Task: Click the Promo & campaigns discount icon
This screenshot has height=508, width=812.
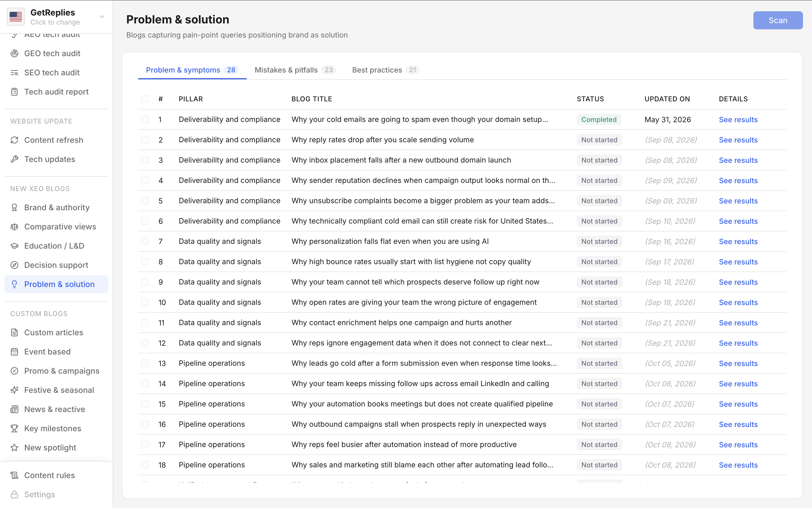Action: 14,371
